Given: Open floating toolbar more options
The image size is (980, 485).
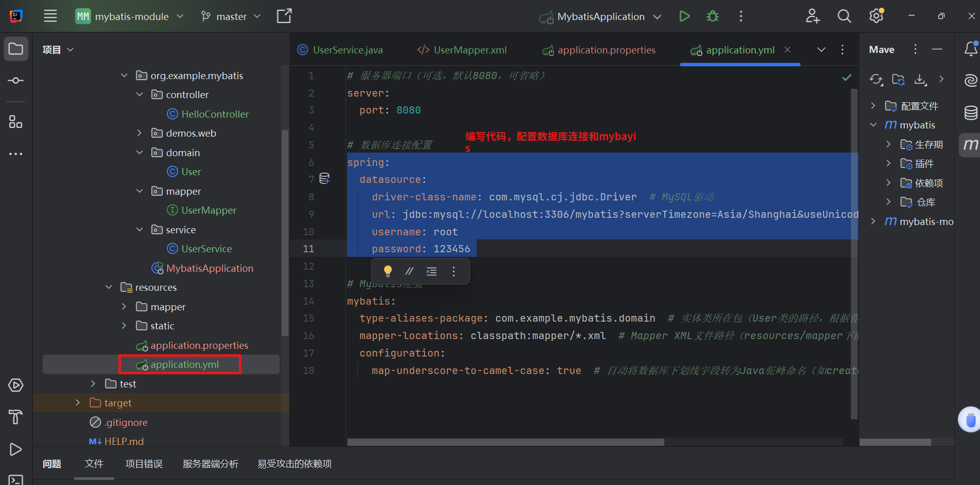Looking at the screenshot, I should click(x=453, y=271).
